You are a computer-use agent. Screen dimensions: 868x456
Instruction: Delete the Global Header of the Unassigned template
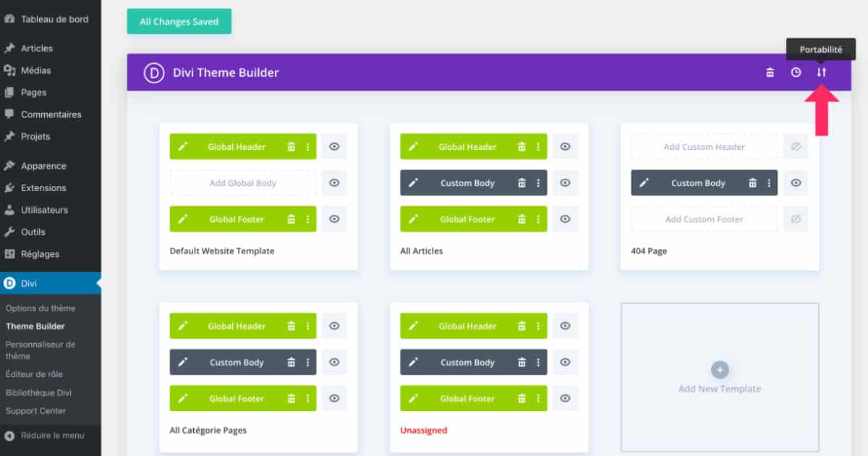pos(522,326)
